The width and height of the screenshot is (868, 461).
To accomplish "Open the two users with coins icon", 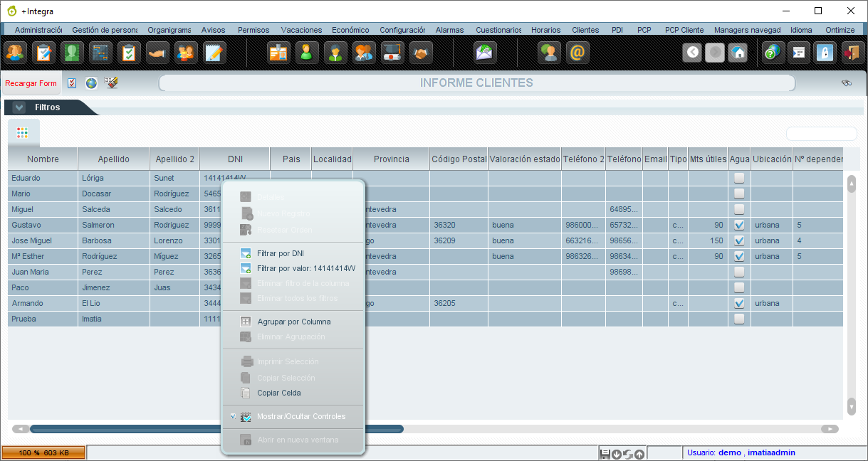I will (186, 53).
